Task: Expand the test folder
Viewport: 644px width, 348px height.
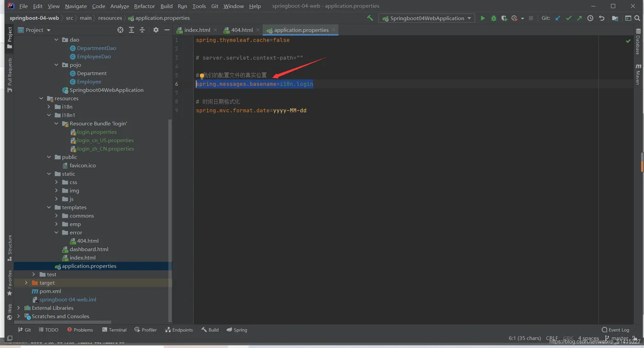Action: pyautogui.click(x=34, y=274)
